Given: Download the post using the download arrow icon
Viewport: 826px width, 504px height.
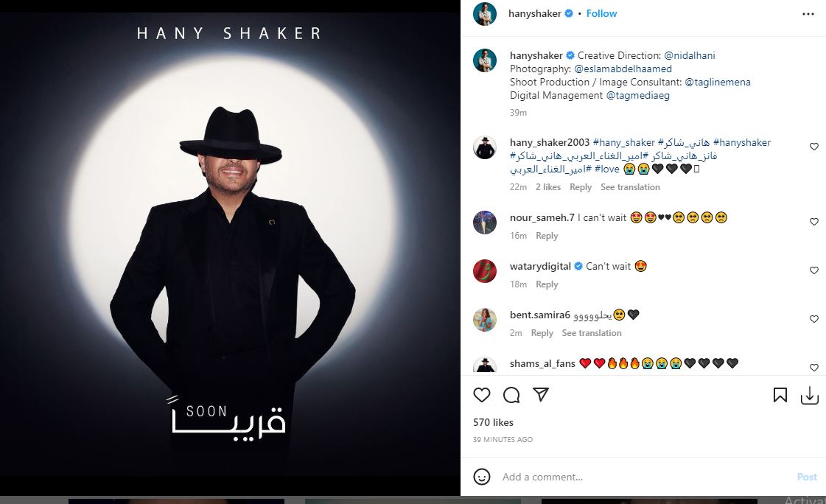Looking at the screenshot, I should 810,396.
